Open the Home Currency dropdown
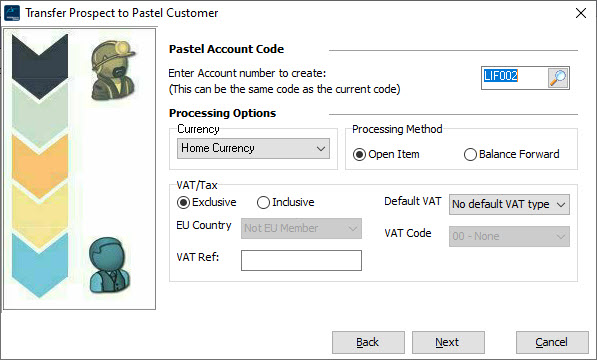The image size is (597, 360). pos(253,148)
